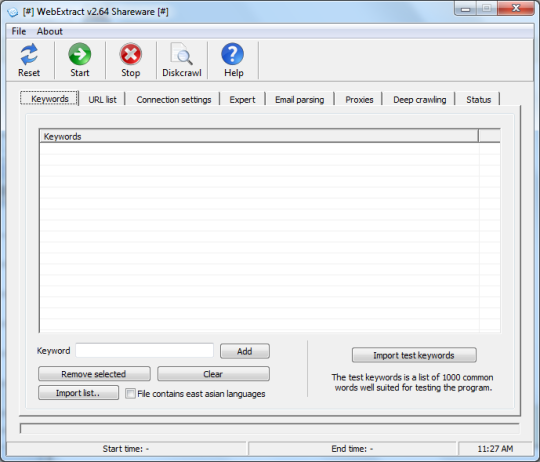540x462 pixels.
Task: Clear the keyword list
Action: [x=213, y=374]
